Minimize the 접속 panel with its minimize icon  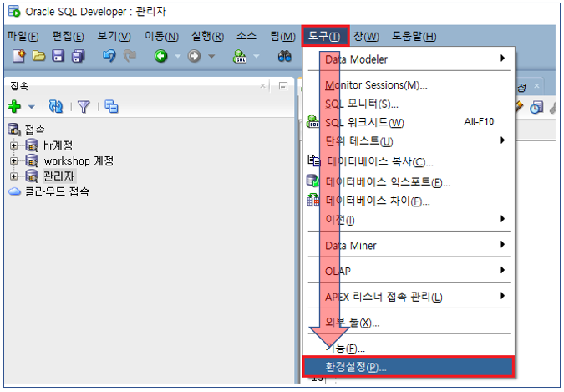point(283,86)
